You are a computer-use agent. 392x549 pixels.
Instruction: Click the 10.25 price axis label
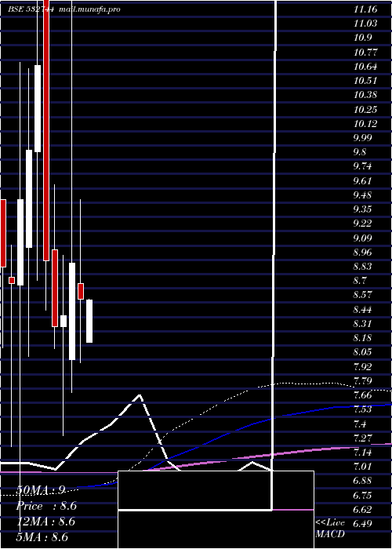365,110
